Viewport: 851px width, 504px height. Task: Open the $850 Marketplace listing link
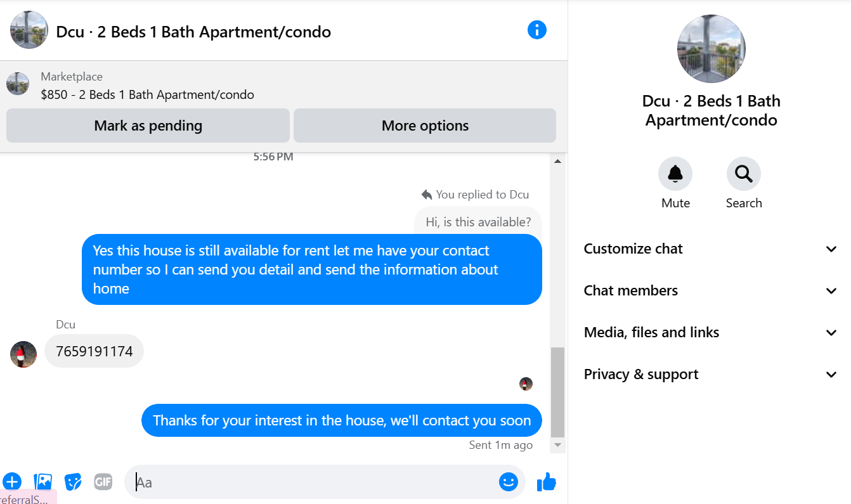147,95
